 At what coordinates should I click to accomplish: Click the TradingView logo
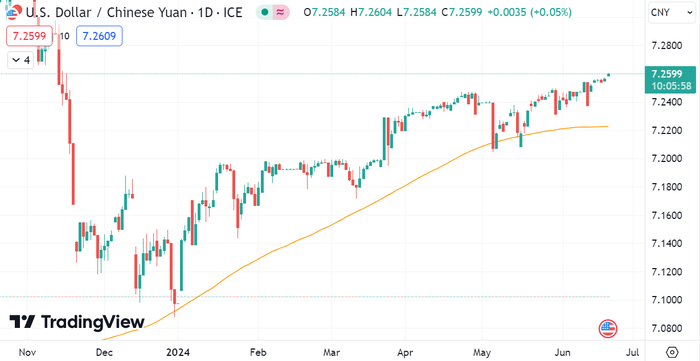[x=77, y=322]
